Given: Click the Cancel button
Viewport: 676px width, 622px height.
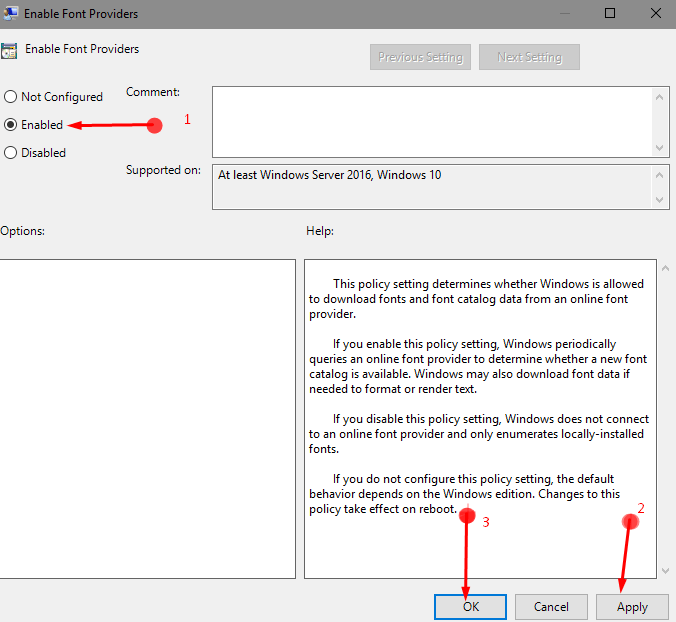Looking at the screenshot, I should point(551,606).
